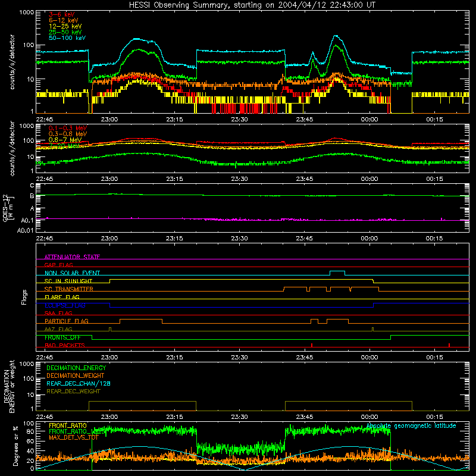Image resolution: width=476 pixels, height=476 pixels.
Task: Click the PARTICLE_FLAG label
Action: click(x=67, y=321)
